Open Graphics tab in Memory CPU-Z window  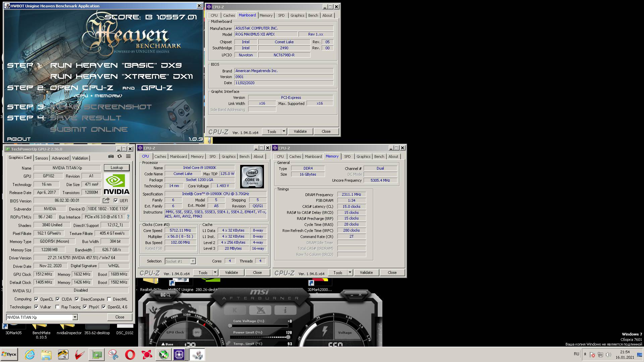pyautogui.click(x=363, y=157)
